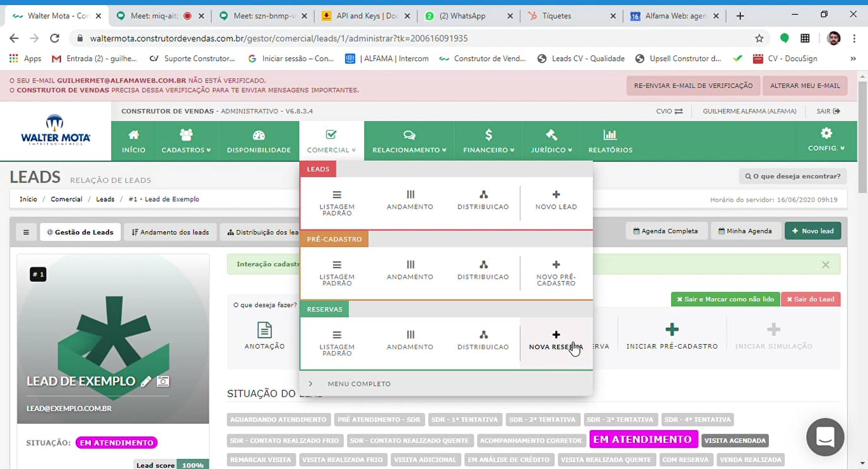Click green Novo lead button

(812, 231)
